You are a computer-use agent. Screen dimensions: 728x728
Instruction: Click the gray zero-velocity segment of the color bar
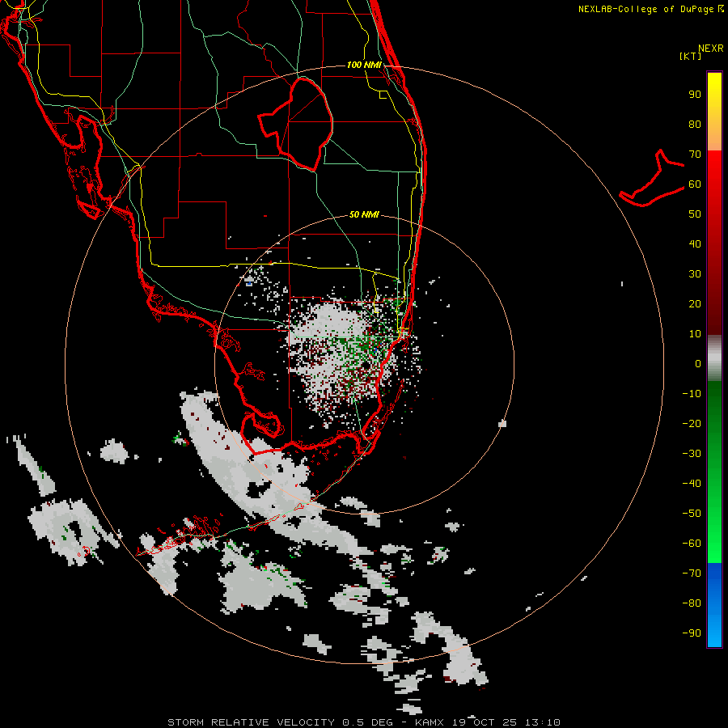714,358
